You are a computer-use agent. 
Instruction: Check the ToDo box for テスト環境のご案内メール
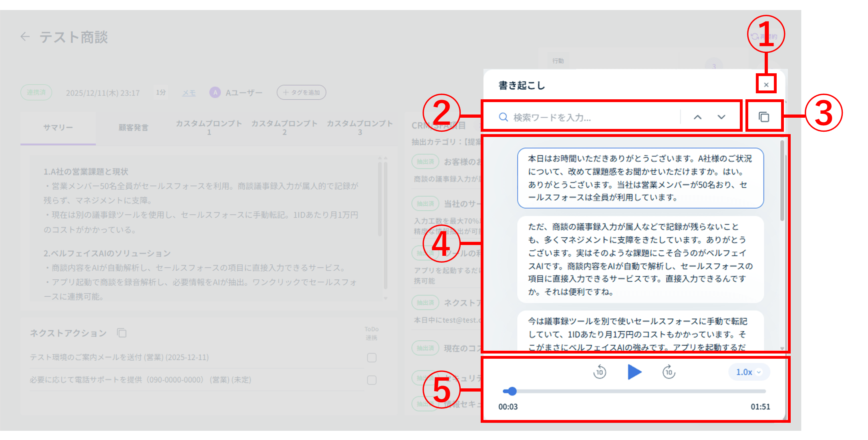click(372, 357)
